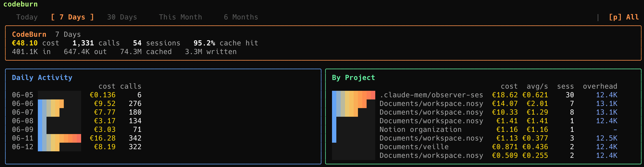Click the €0.377 average value
Image resolution: width=644 pixels, height=167 pixels.
tap(535, 138)
